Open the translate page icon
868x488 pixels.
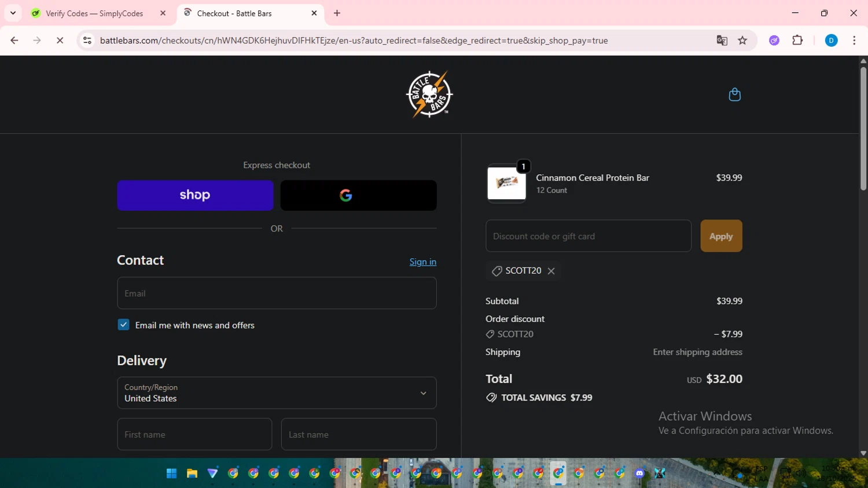pyautogui.click(x=722, y=41)
